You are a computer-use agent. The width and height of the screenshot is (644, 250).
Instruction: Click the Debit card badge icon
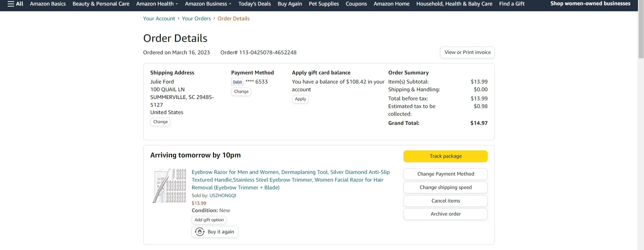(x=237, y=82)
